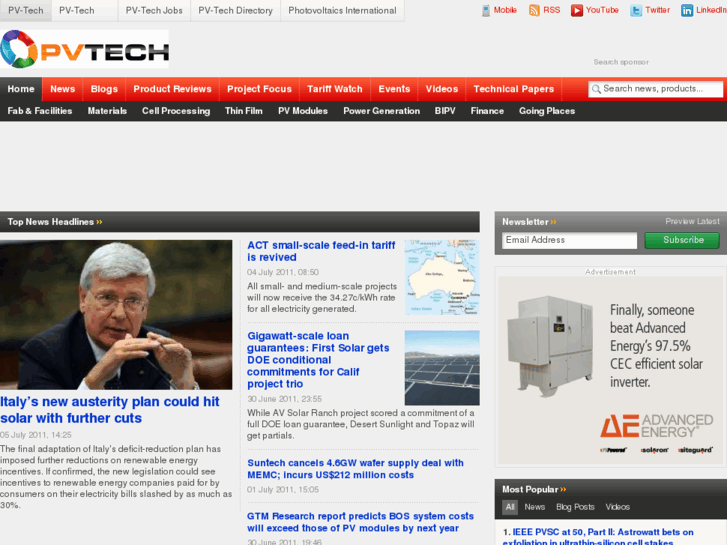
Task: Open GTM Research BOS costs article
Action: (x=360, y=522)
